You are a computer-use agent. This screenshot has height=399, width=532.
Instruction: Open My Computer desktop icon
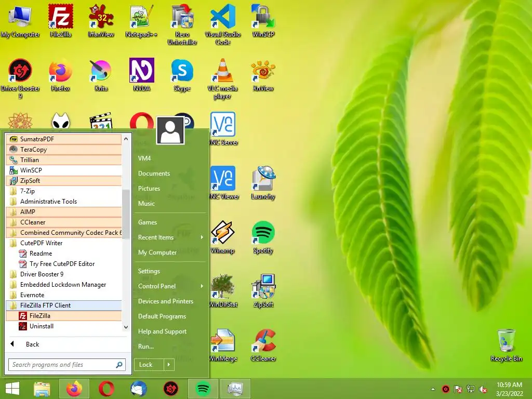[x=20, y=21]
